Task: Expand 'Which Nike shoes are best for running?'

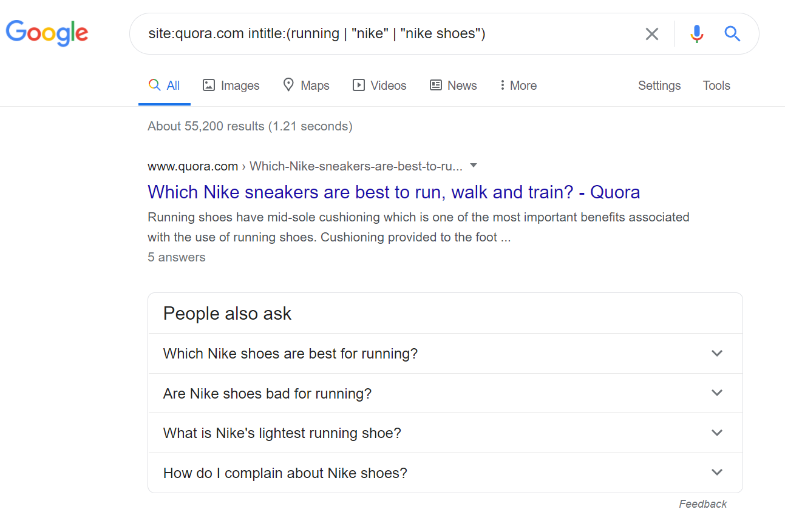Action: (445, 354)
